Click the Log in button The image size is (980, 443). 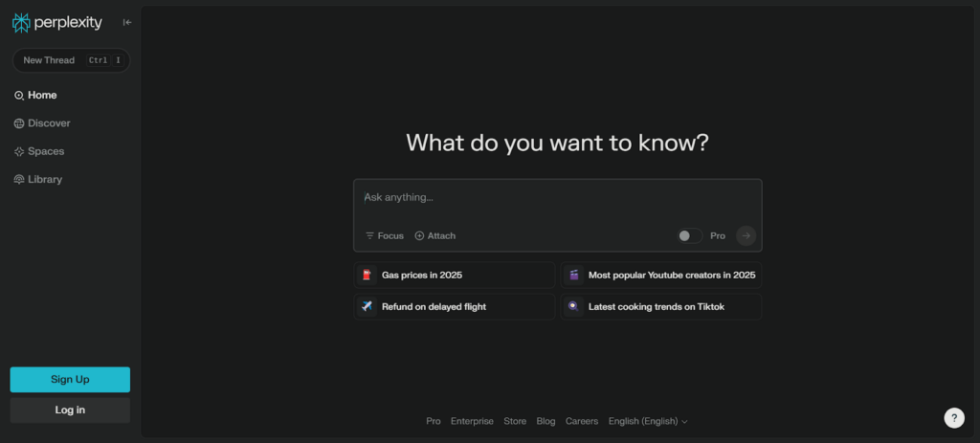click(x=70, y=410)
